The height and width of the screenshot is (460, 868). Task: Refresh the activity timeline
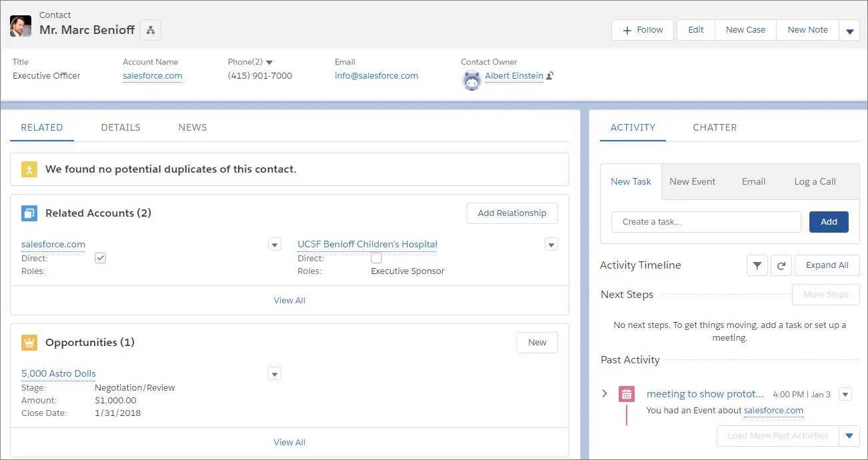pyautogui.click(x=781, y=265)
